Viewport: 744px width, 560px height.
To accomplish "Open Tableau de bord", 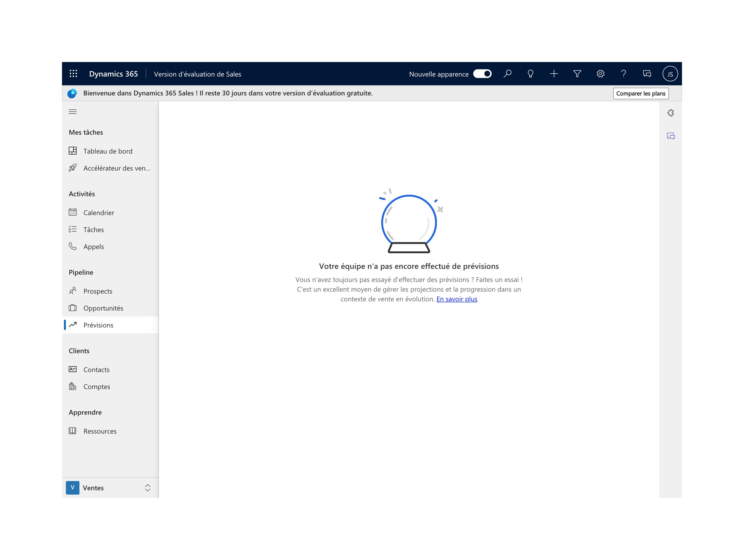I will click(110, 151).
